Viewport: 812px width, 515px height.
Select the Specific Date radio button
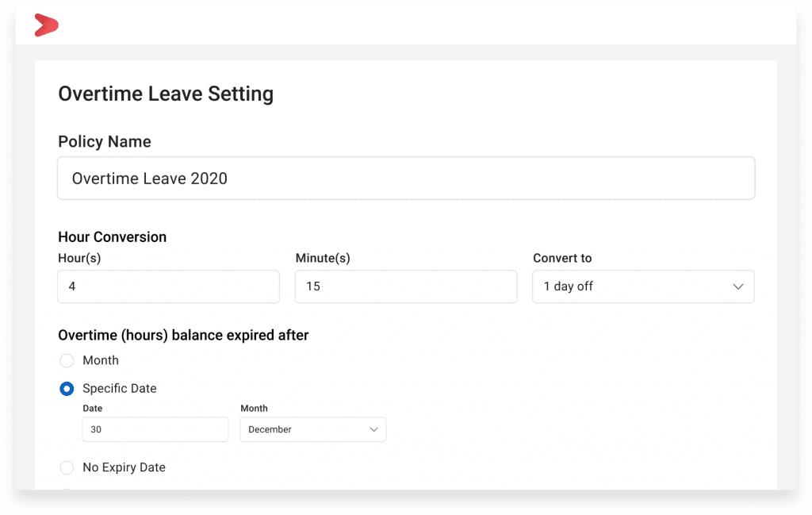67,389
